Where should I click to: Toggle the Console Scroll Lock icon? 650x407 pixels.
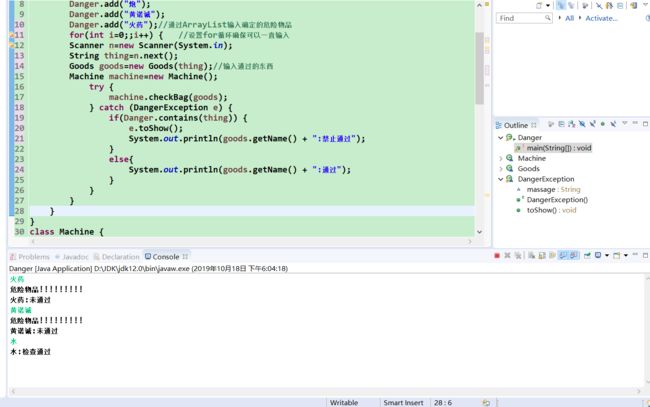542,255
